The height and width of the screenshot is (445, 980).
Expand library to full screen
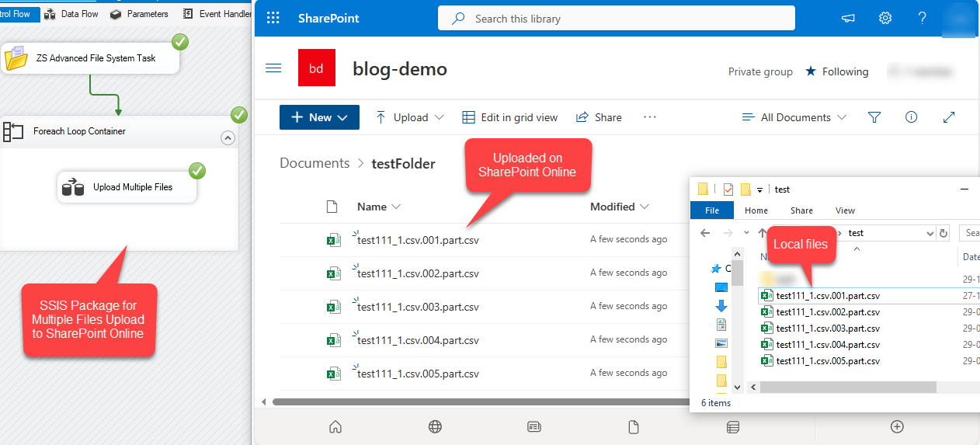click(949, 117)
